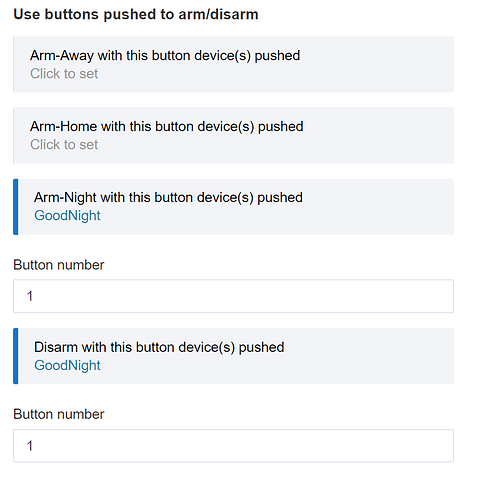Click the Arm-Night with this button device(s) title

(168, 198)
